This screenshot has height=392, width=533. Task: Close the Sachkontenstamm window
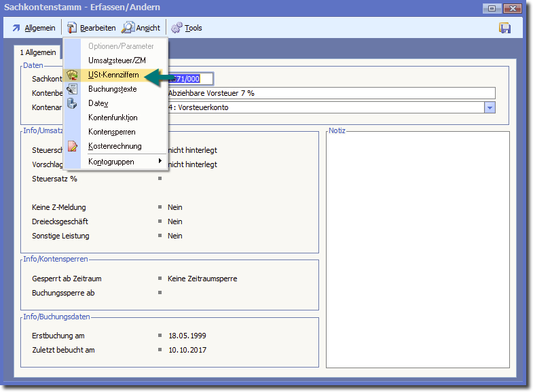[514, 7]
